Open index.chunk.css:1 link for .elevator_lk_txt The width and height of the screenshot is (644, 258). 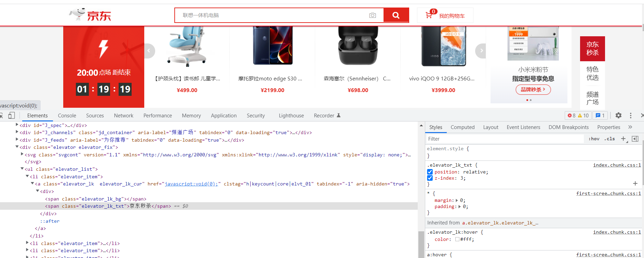(617, 165)
